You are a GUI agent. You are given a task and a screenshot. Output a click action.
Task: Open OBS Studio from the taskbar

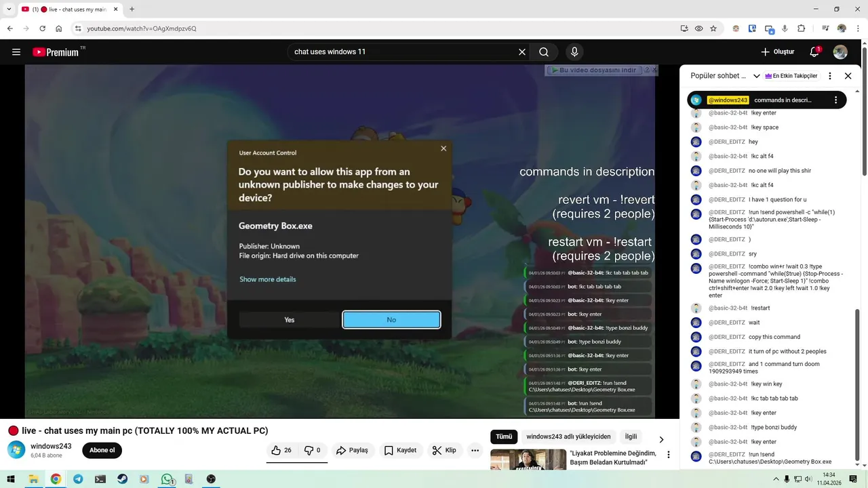click(x=211, y=479)
